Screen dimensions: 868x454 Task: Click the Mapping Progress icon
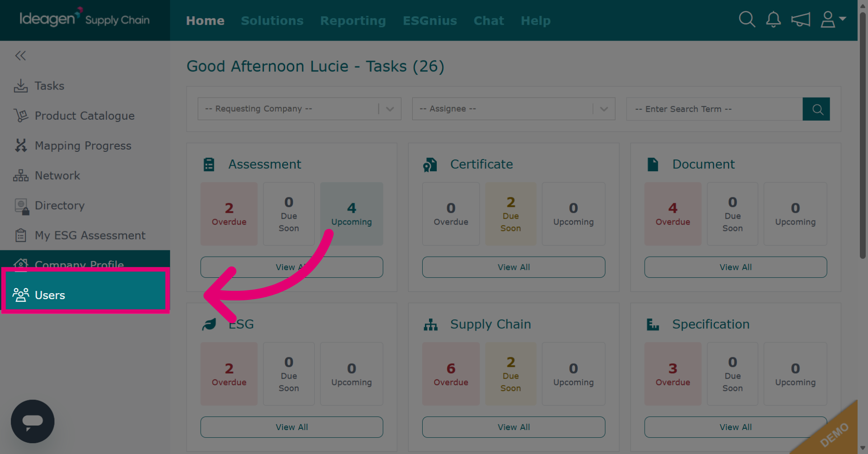[x=21, y=145]
